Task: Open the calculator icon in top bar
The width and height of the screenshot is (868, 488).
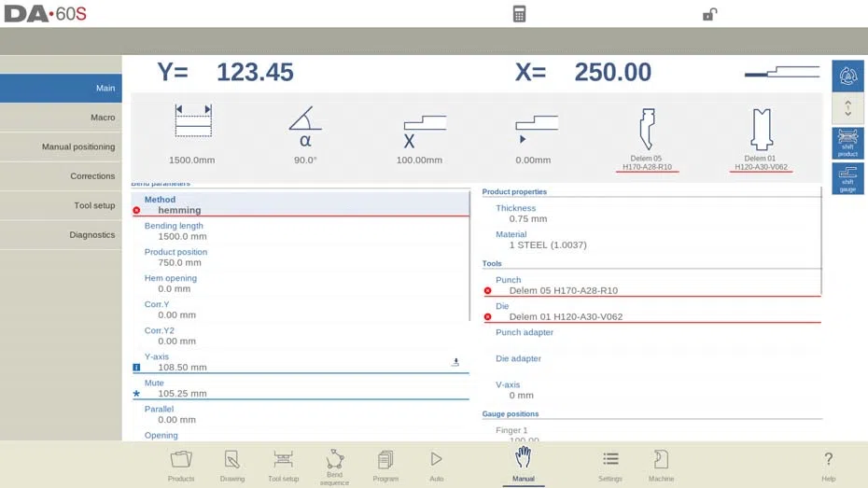Action: (519, 14)
